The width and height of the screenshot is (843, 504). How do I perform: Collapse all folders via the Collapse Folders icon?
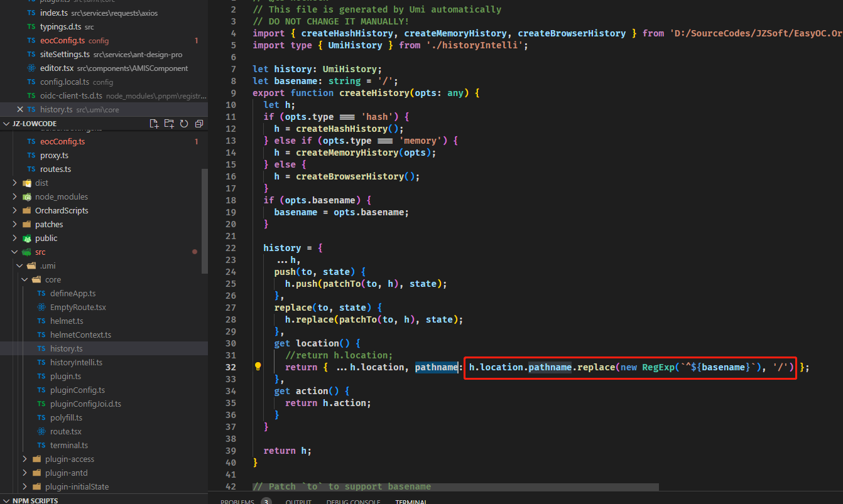199,124
